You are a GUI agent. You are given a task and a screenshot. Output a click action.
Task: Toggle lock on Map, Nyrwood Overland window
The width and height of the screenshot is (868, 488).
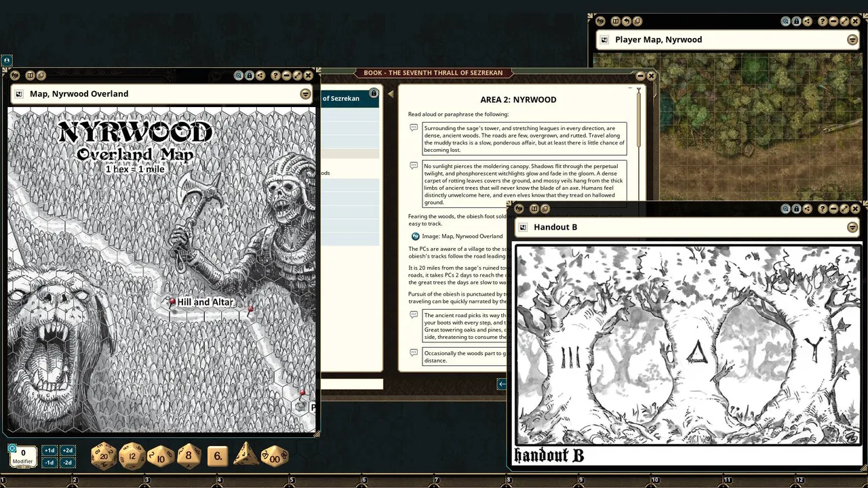(249, 76)
